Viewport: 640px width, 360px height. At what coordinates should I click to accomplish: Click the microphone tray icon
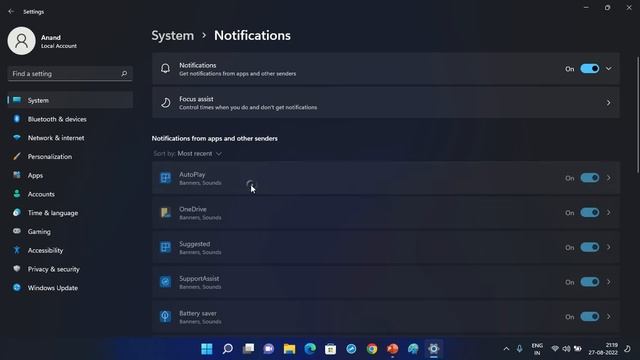(x=519, y=349)
